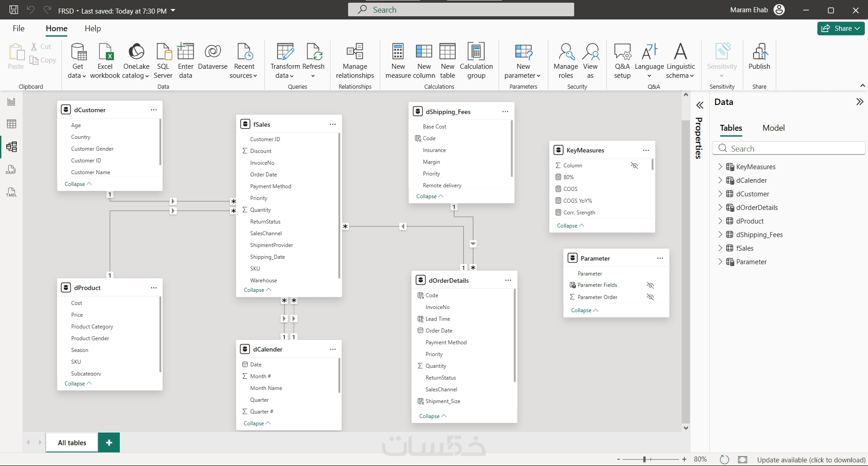
Task: Select the Home ribbon tab
Action: 57,29
